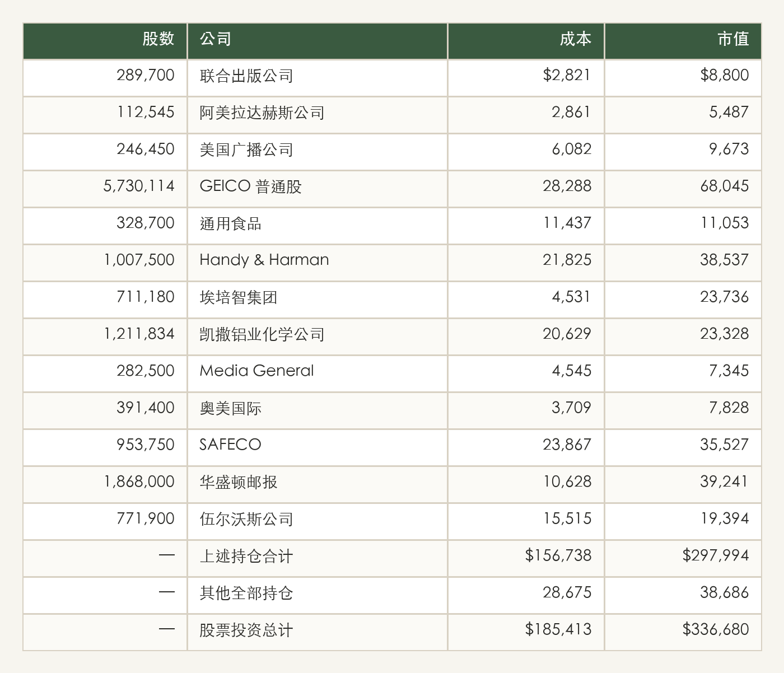Select market value 23,736
Screen dimensions: 784x673
725,297
